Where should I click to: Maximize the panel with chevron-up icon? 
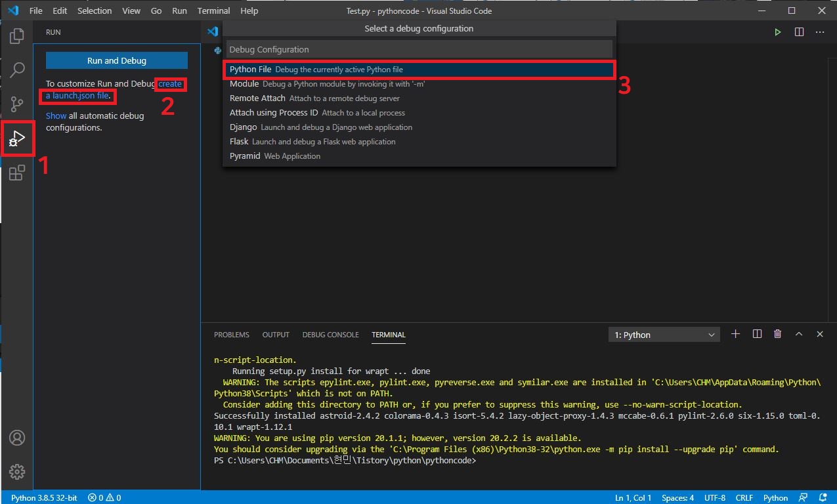pos(799,334)
